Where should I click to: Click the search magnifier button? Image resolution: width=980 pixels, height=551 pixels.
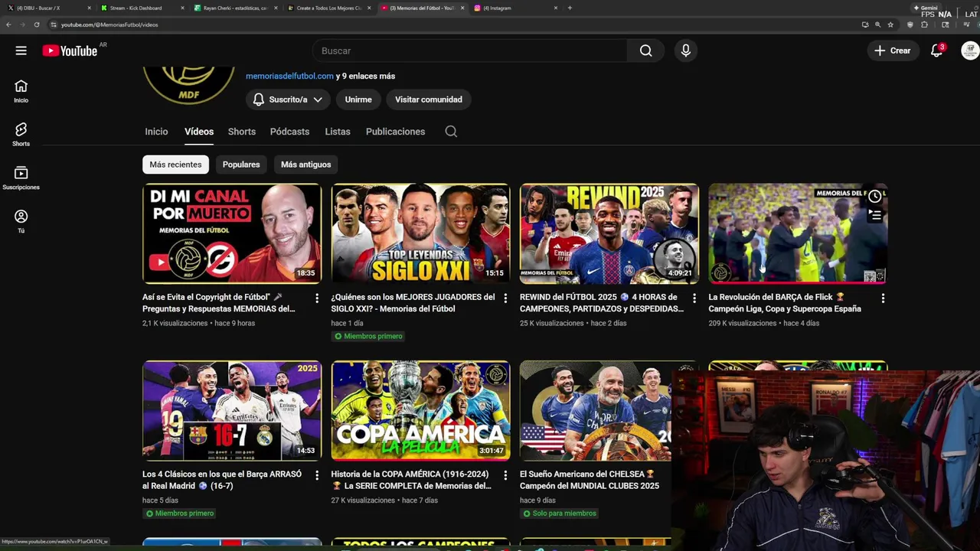(645, 51)
